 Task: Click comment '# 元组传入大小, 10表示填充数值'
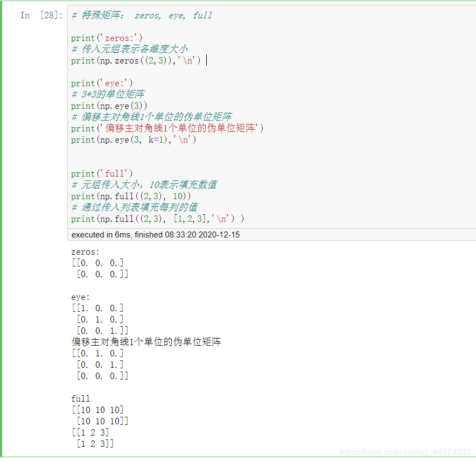(x=144, y=185)
